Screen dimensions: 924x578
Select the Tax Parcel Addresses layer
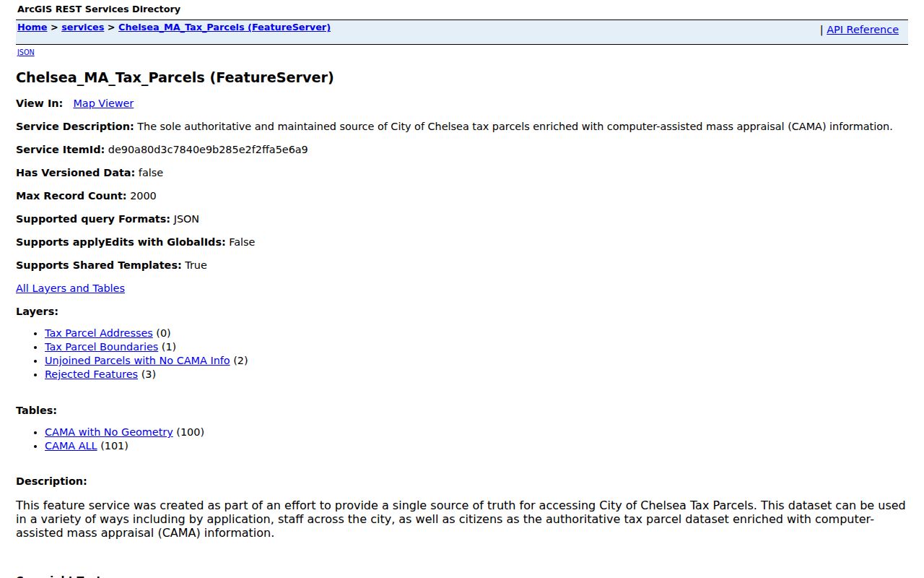(99, 333)
